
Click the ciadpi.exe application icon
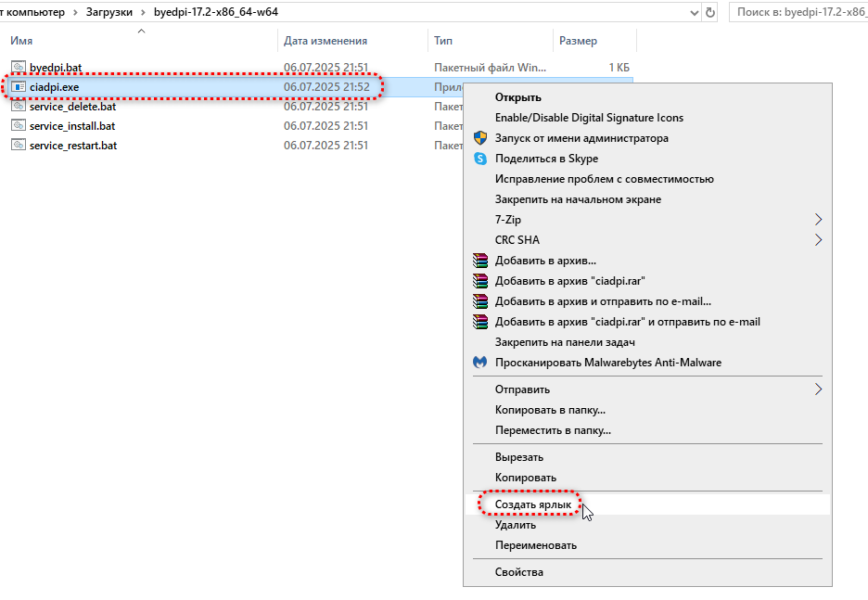coord(19,87)
